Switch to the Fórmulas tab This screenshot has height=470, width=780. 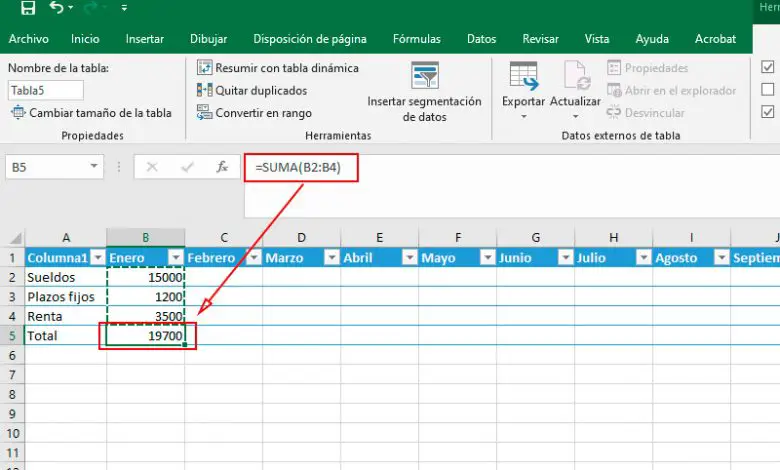click(417, 39)
